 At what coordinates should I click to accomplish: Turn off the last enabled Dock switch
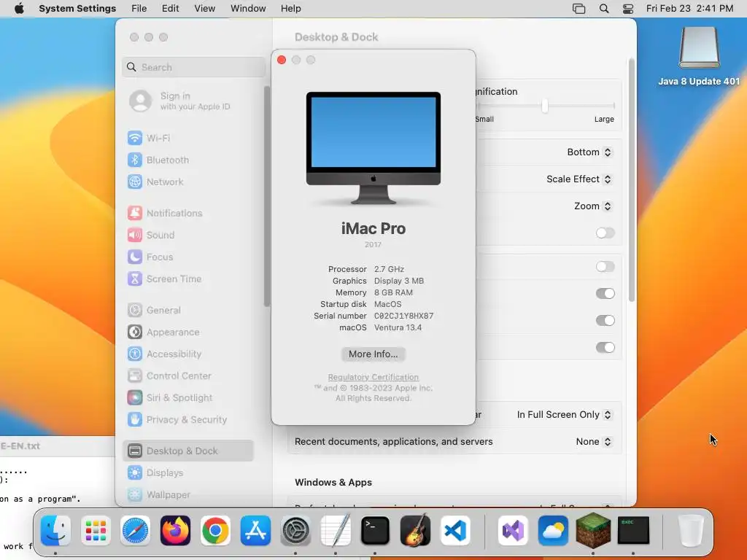click(605, 348)
